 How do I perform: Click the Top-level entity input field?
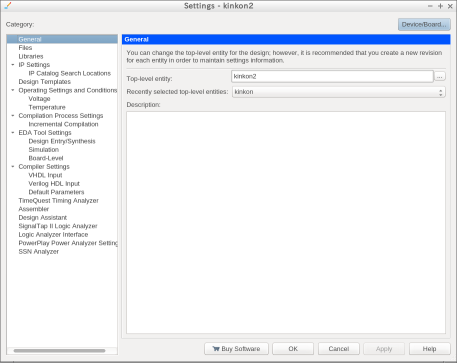click(x=332, y=76)
